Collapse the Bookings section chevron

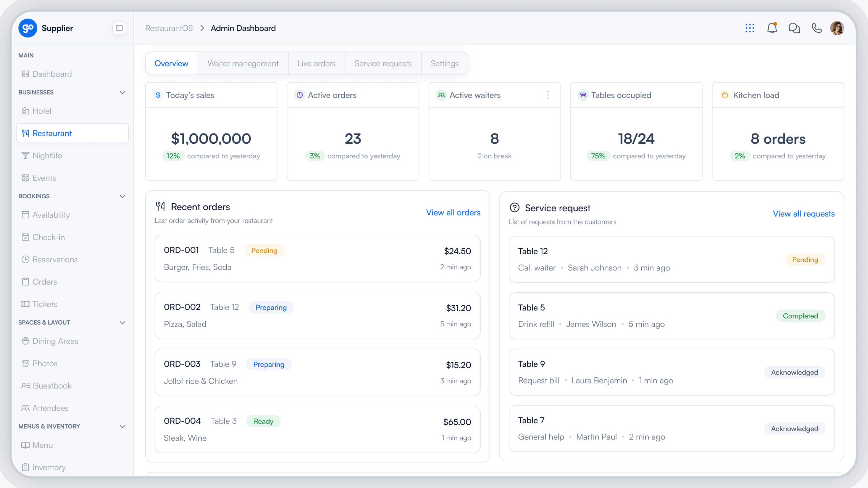pos(123,196)
